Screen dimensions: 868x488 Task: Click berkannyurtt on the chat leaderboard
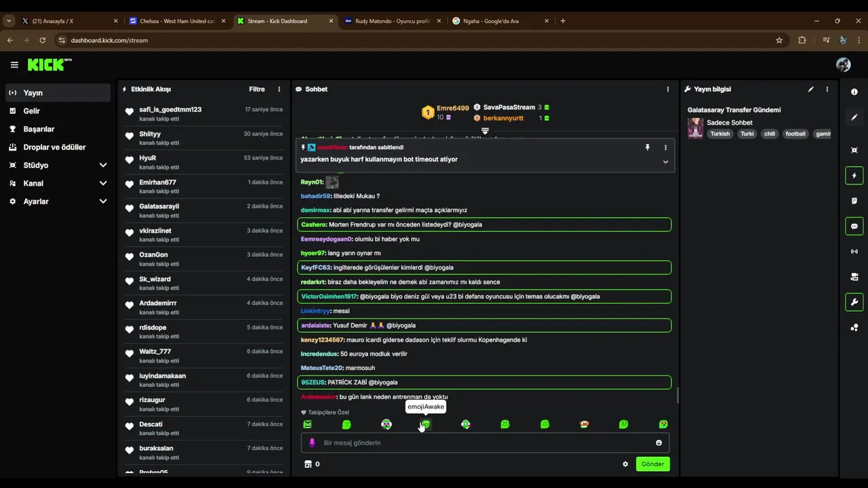click(503, 118)
